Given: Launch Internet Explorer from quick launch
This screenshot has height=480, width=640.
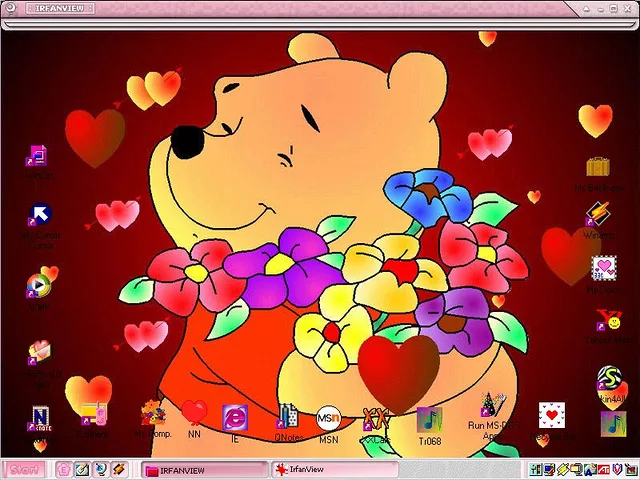Looking at the screenshot, I should (64, 470).
